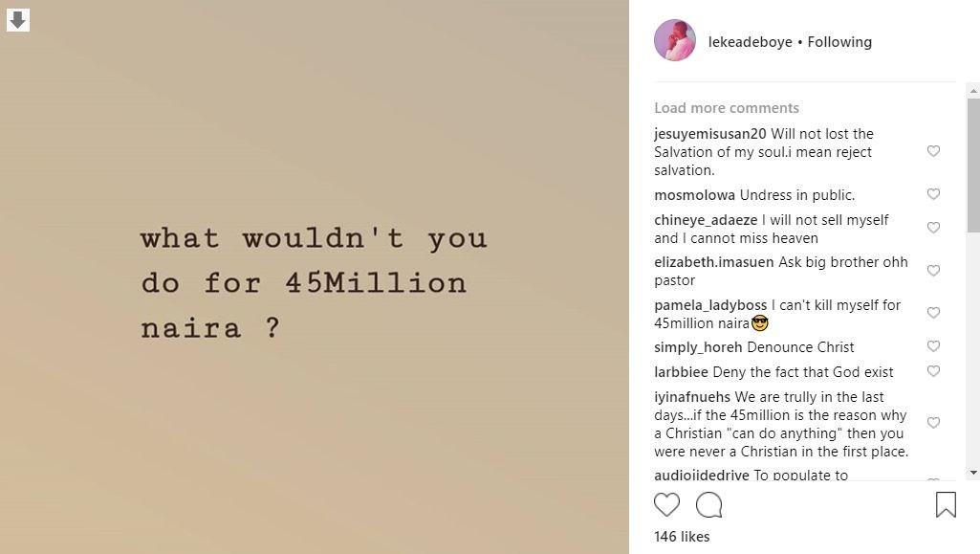Open mosmolowa commenter profile
This screenshot has height=554, width=980.
694,195
